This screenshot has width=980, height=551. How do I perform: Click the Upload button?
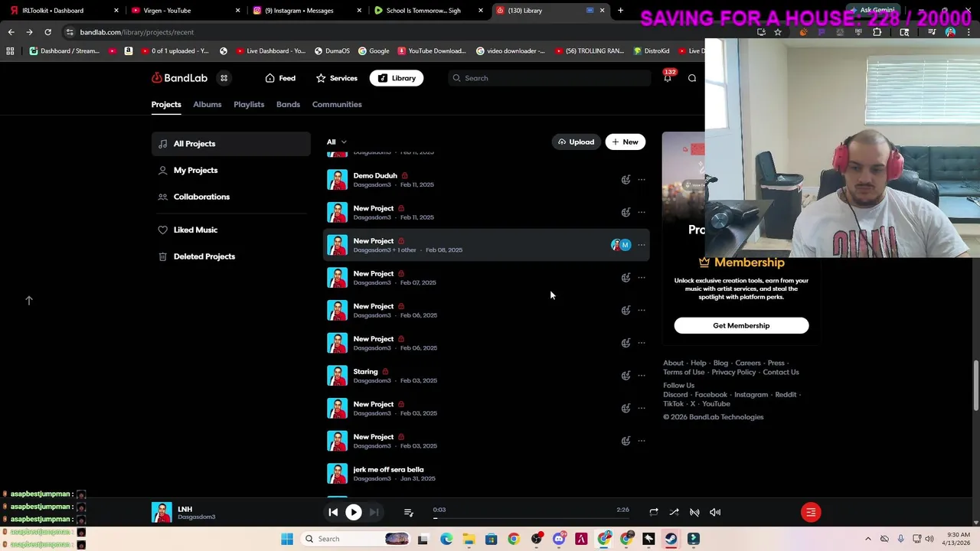pyautogui.click(x=576, y=142)
